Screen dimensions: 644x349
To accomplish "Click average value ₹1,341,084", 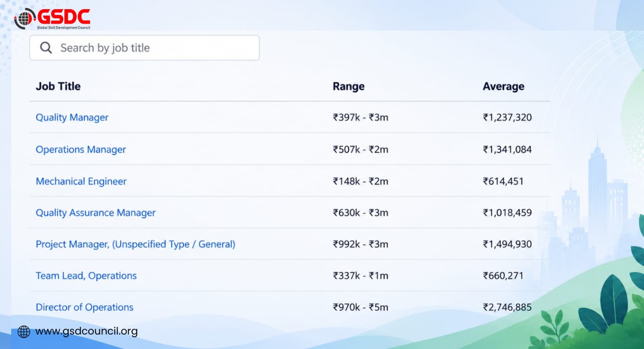I will pyautogui.click(x=507, y=149).
